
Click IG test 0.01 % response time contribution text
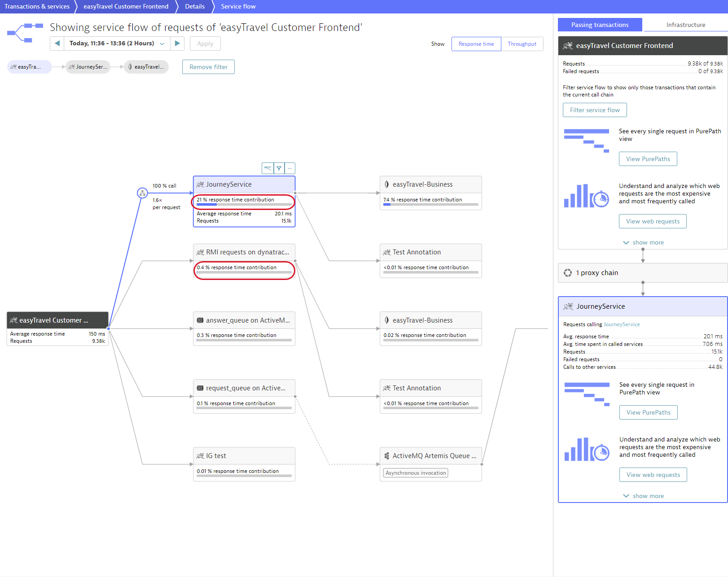(238, 471)
